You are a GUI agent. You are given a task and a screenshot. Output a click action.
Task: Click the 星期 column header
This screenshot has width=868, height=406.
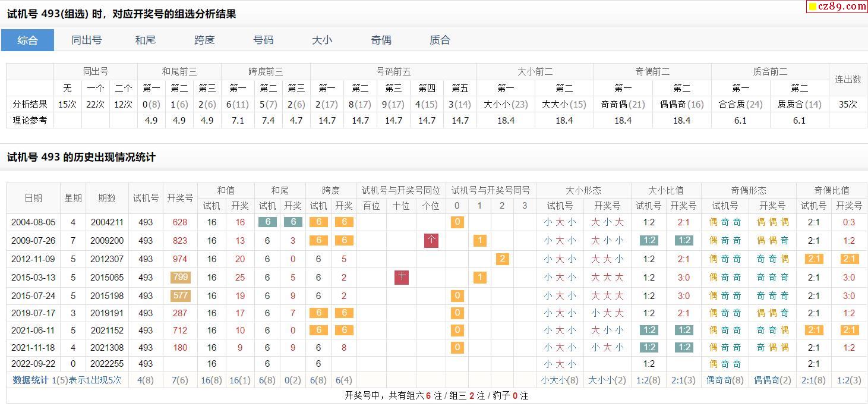(x=73, y=198)
